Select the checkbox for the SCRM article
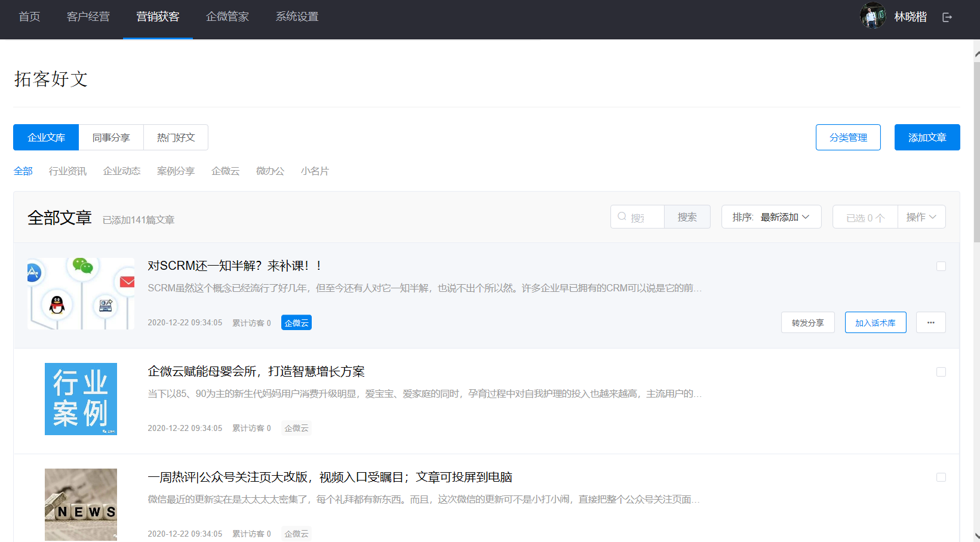The width and height of the screenshot is (980, 542). (x=941, y=266)
